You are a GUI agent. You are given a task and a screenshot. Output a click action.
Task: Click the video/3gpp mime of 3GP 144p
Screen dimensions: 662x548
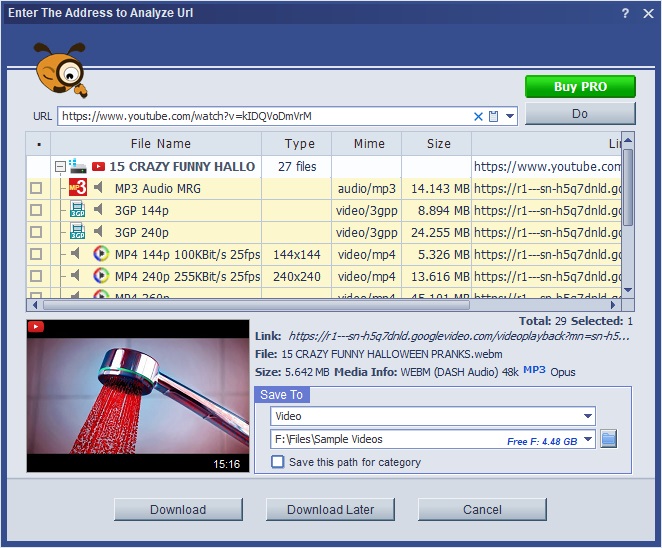click(366, 210)
